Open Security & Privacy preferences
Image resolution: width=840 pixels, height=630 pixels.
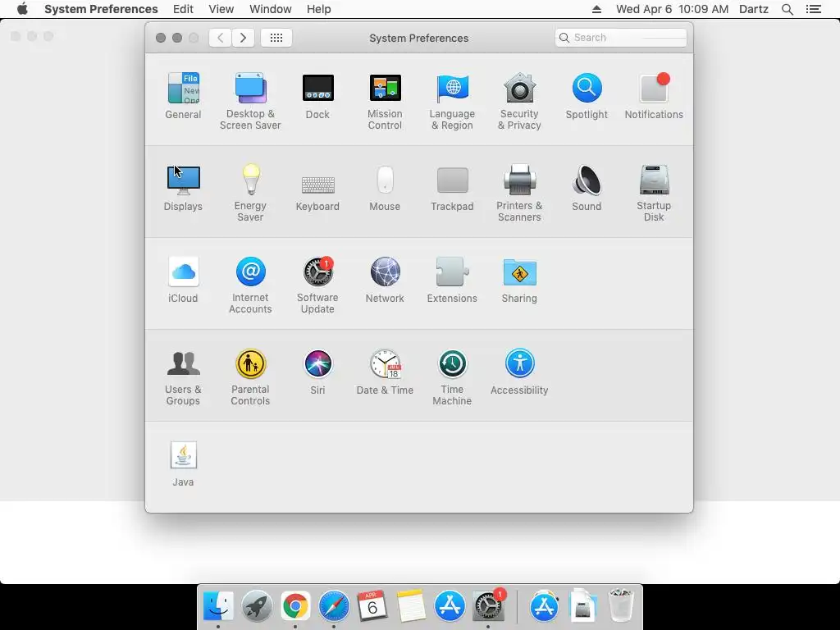[x=519, y=102]
